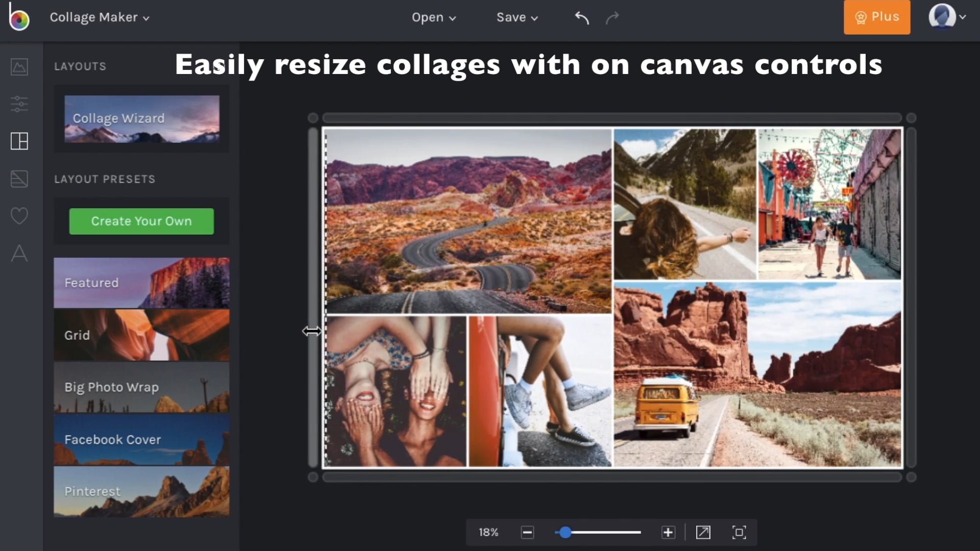
Task: Open the Save menu dropdown
Action: coord(517,17)
